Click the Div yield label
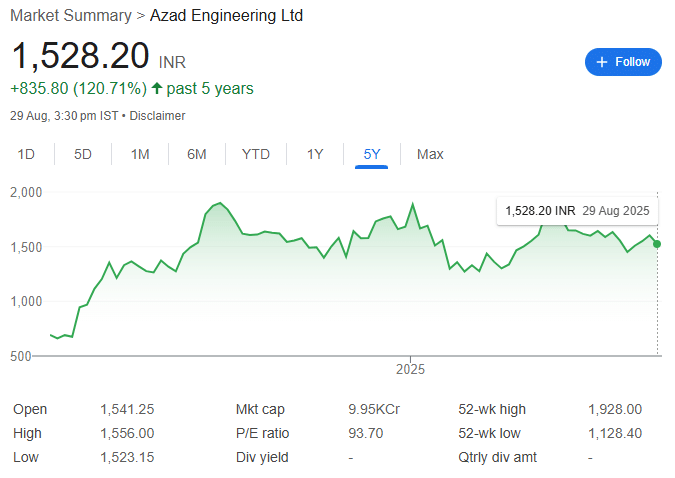675x478 pixels. click(262, 457)
